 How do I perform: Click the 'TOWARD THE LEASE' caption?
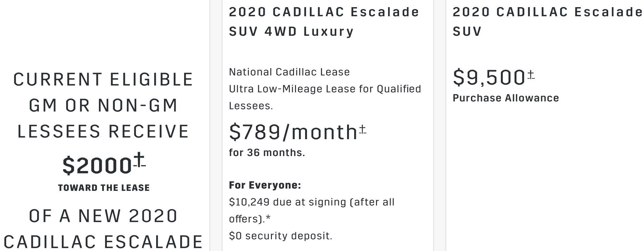pos(104,188)
